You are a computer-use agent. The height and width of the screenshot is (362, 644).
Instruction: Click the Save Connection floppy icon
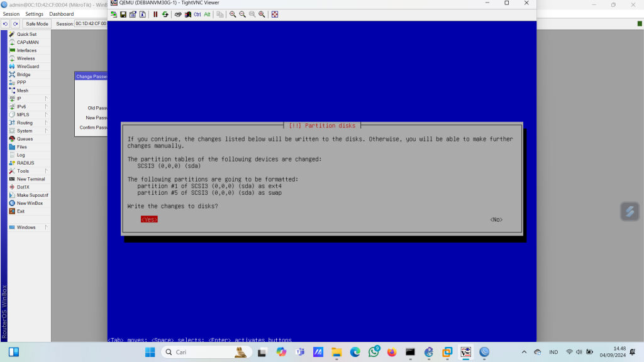click(x=123, y=14)
